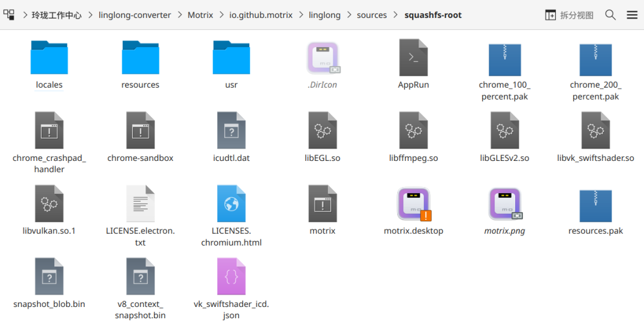Navigate to linglong breadcrumb folder
The width and height of the screenshot is (644, 329).
click(x=325, y=15)
